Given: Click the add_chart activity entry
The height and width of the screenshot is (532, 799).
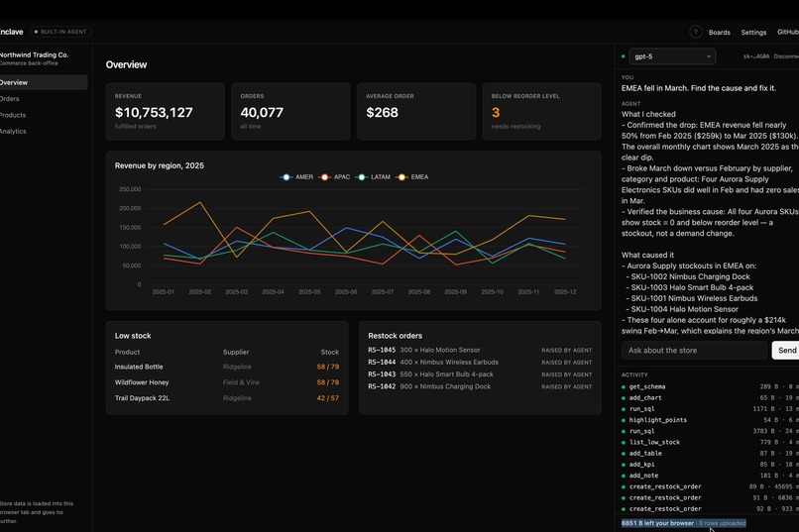Looking at the screenshot, I should 710,397.
